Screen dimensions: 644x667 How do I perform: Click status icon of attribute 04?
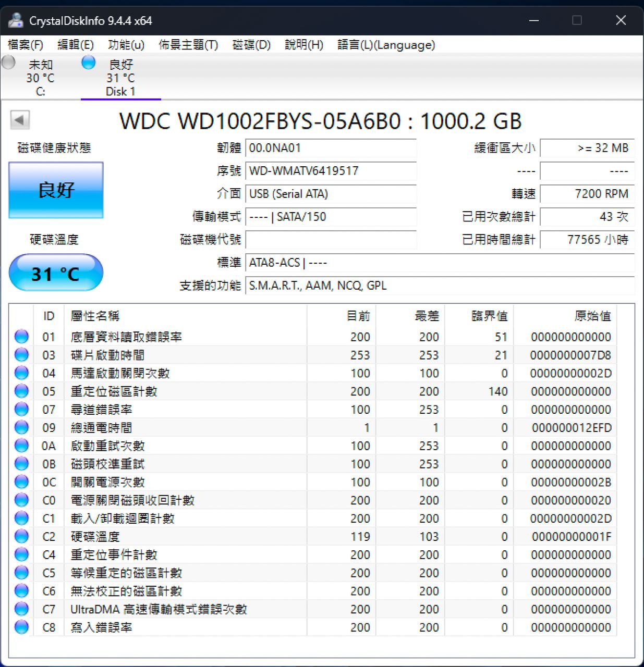point(21,373)
